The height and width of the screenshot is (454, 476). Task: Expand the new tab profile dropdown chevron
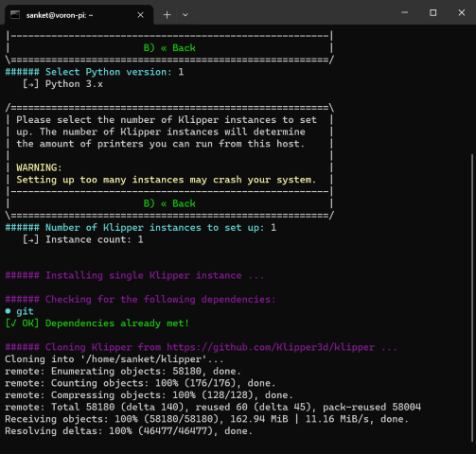[x=185, y=15]
